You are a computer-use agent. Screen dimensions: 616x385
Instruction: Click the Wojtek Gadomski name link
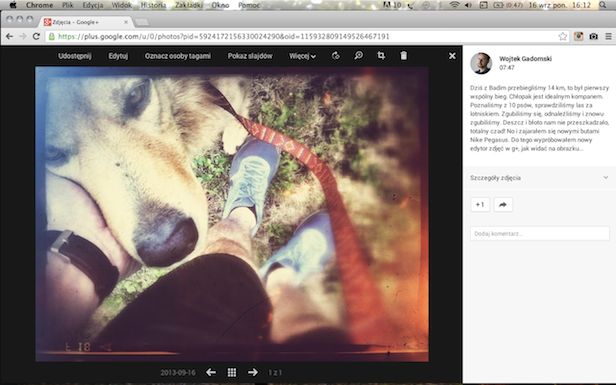[x=525, y=59]
